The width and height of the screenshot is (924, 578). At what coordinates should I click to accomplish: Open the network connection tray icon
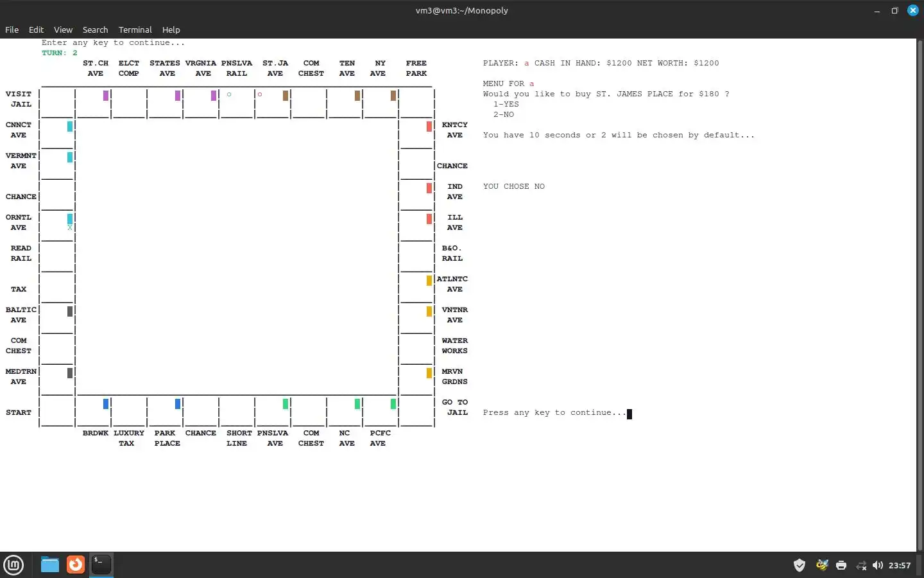(860, 565)
